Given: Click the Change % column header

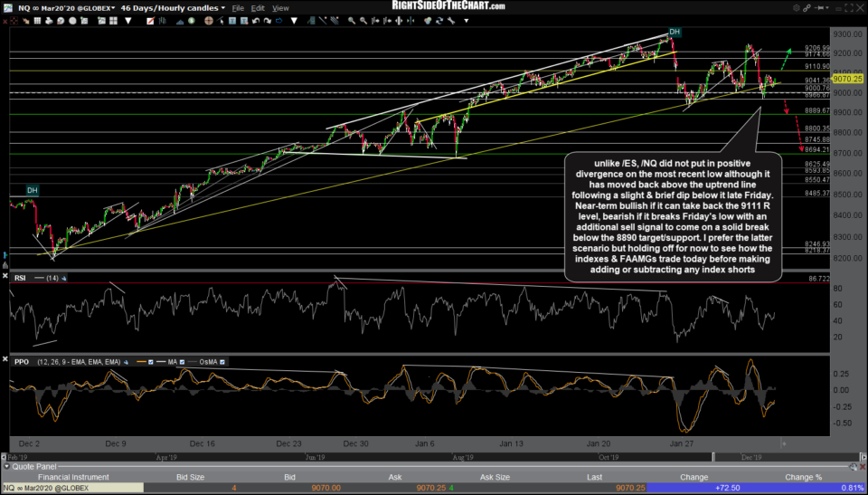Looking at the screenshot, I should [x=803, y=477].
